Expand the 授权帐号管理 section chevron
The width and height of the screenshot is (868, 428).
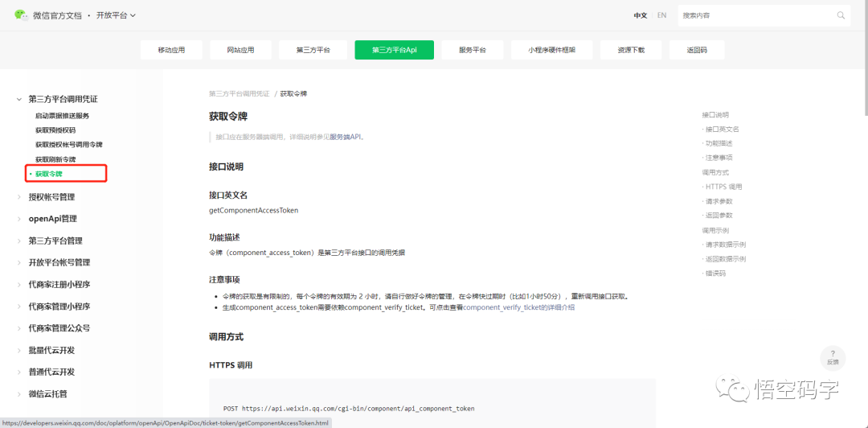18,197
